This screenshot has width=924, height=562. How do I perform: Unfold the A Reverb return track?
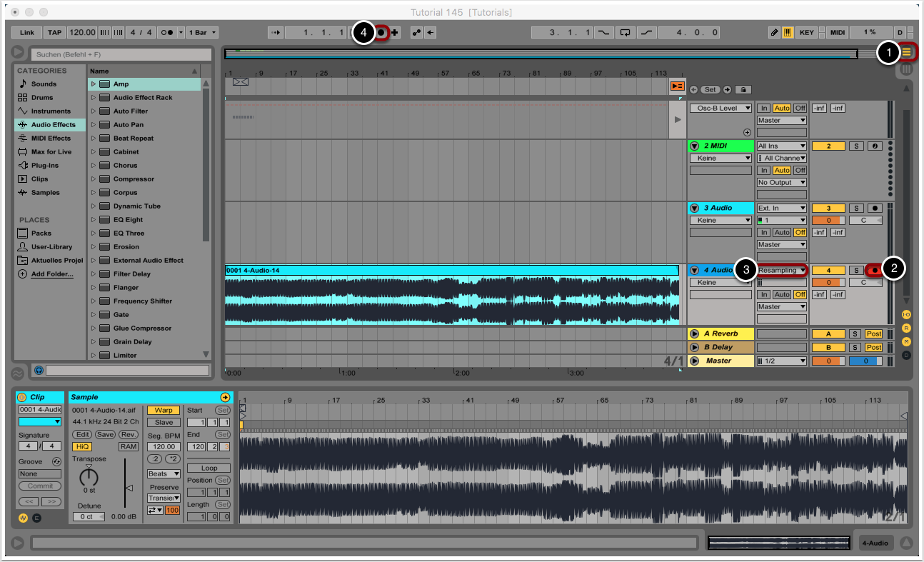694,333
